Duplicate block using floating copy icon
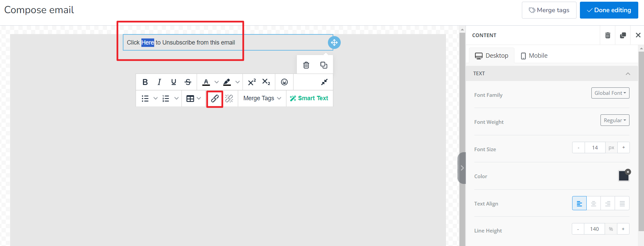Viewport: 644px width, 246px height. pyautogui.click(x=324, y=65)
